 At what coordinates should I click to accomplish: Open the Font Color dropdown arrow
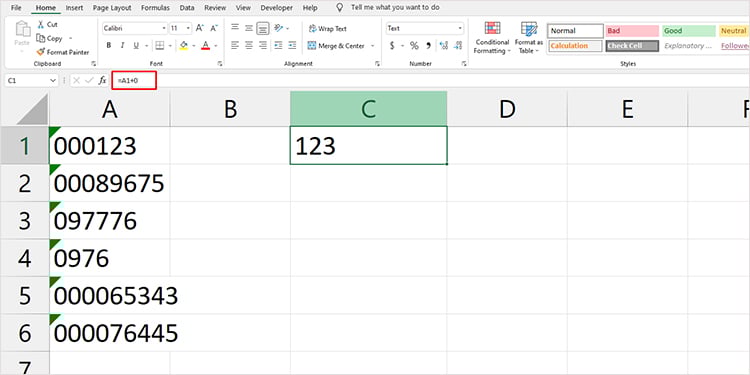click(x=216, y=46)
